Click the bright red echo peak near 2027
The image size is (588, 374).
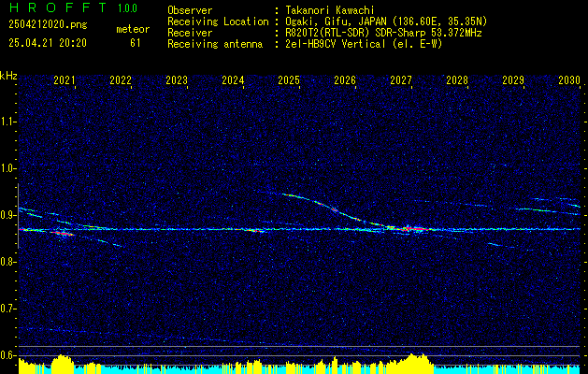coord(413,228)
